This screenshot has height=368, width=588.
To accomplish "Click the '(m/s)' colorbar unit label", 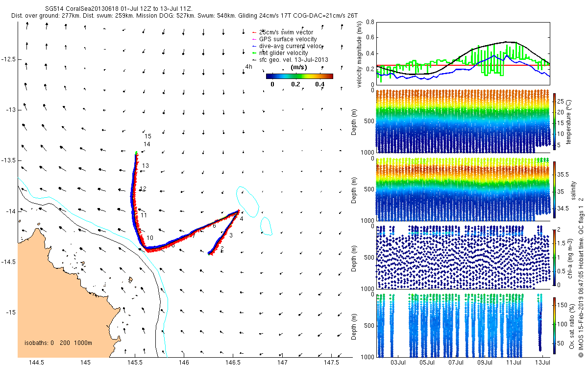I will [x=299, y=67].
